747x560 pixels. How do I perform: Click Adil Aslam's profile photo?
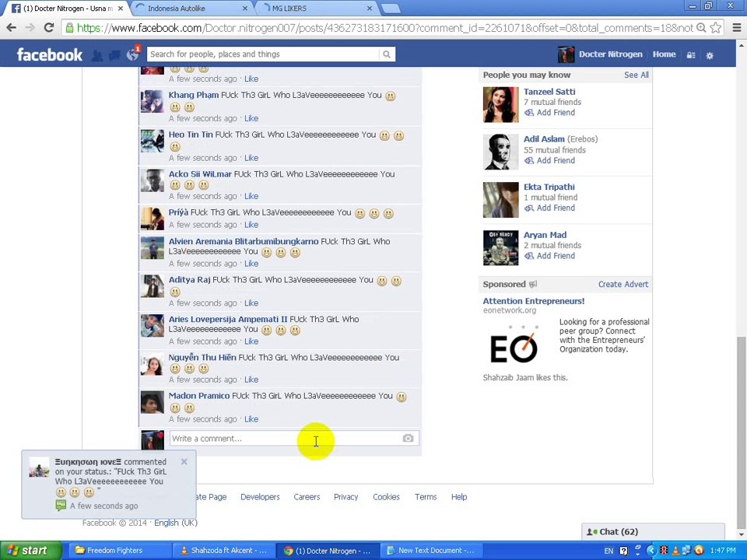tap(500, 152)
